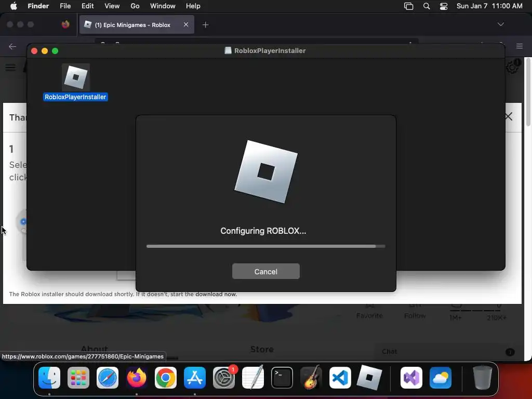Viewport: 532px width, 399px height.
Task: Expand the Firefox list all tabs chevron
Action: pos(500,24)
